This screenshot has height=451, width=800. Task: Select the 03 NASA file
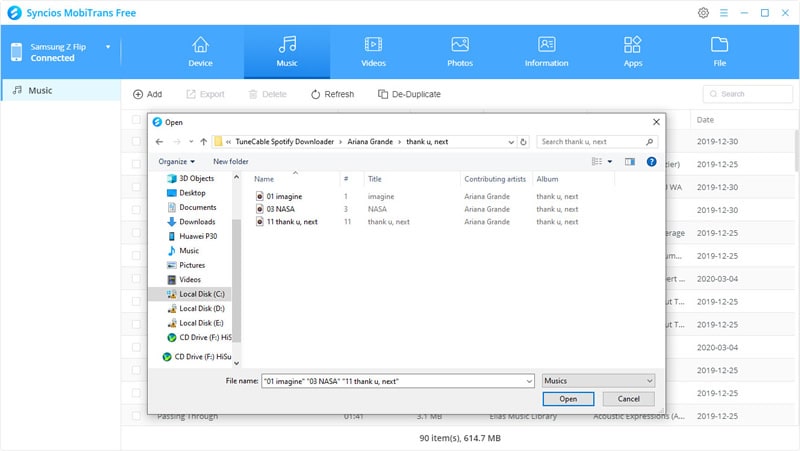point(276,209)
